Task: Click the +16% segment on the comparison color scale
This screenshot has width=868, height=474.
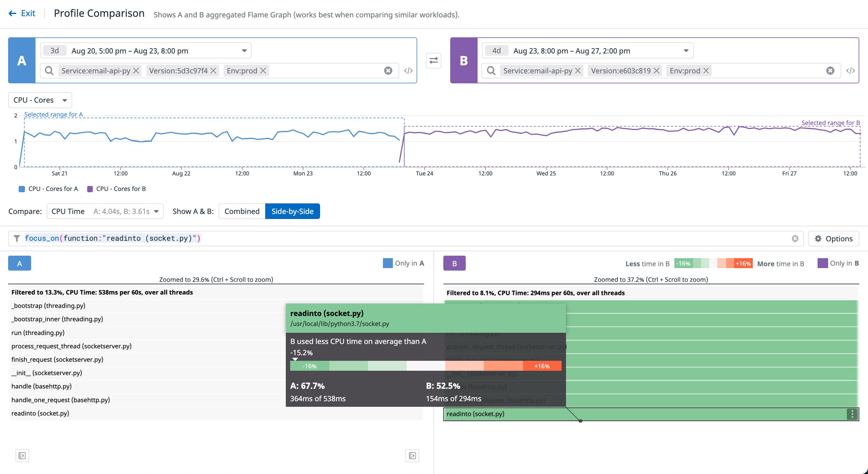Action: click(743, 263)
